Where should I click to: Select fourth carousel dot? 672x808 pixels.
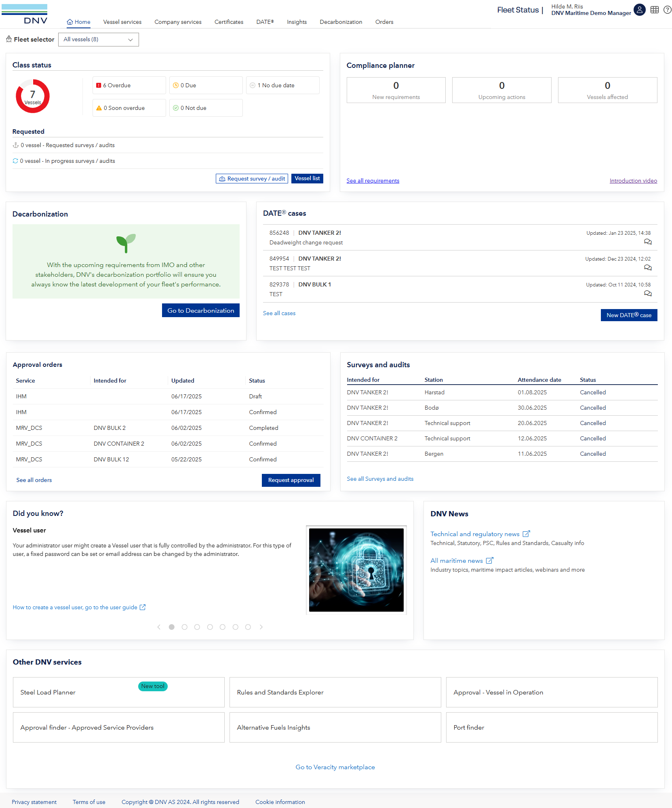coord(210,627)
